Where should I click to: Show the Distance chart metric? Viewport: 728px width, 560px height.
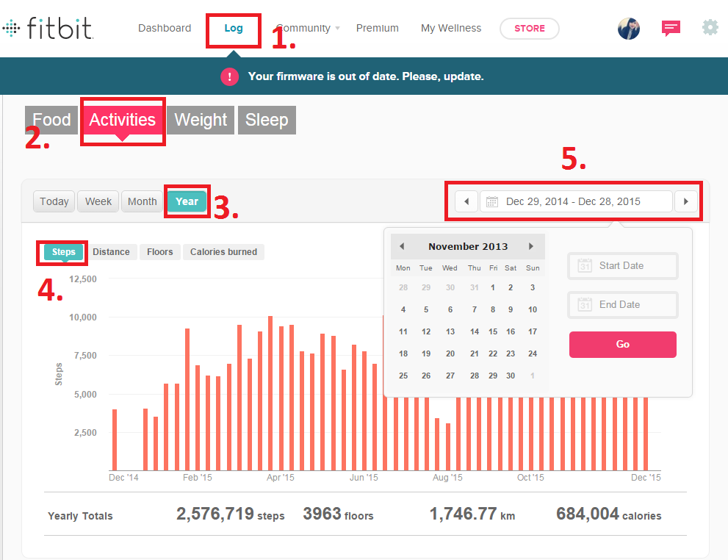tap(111, 251)
